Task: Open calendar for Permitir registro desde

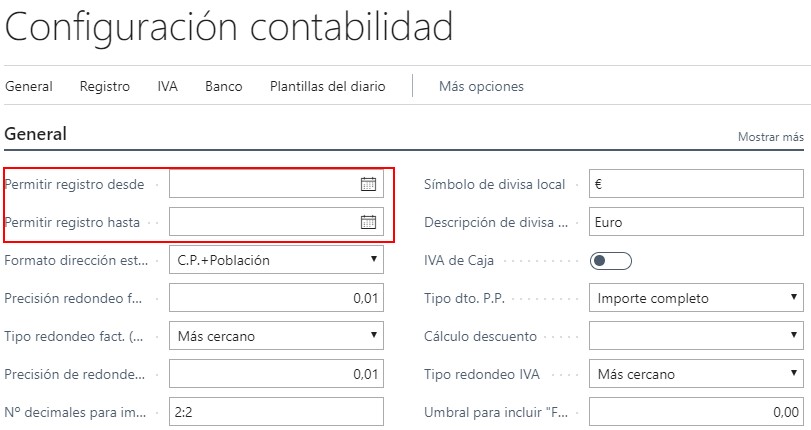Action: [368, 184]
